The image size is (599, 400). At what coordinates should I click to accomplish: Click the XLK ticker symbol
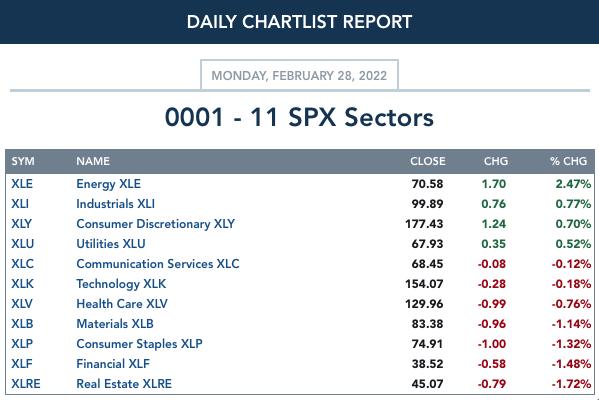(x=23, y=284)
